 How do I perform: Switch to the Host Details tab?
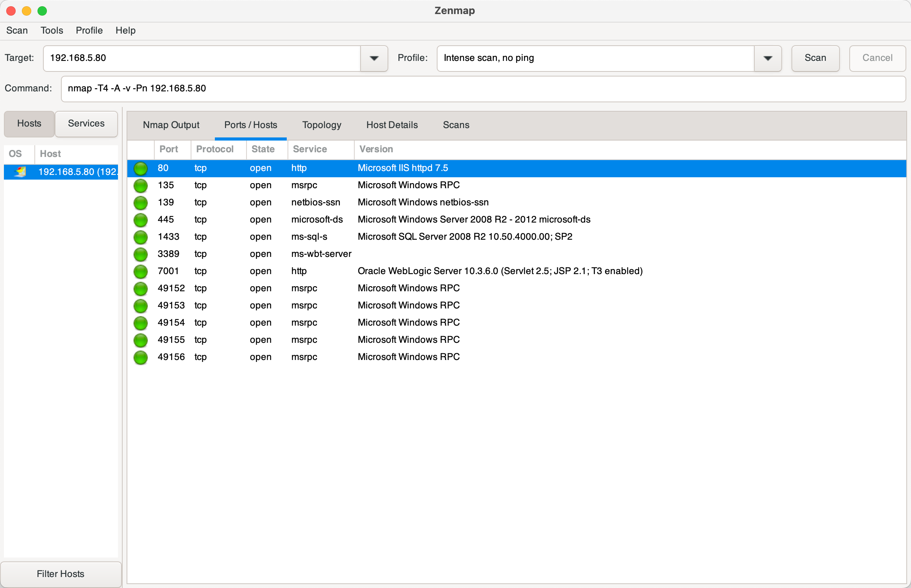pos(392,125)
